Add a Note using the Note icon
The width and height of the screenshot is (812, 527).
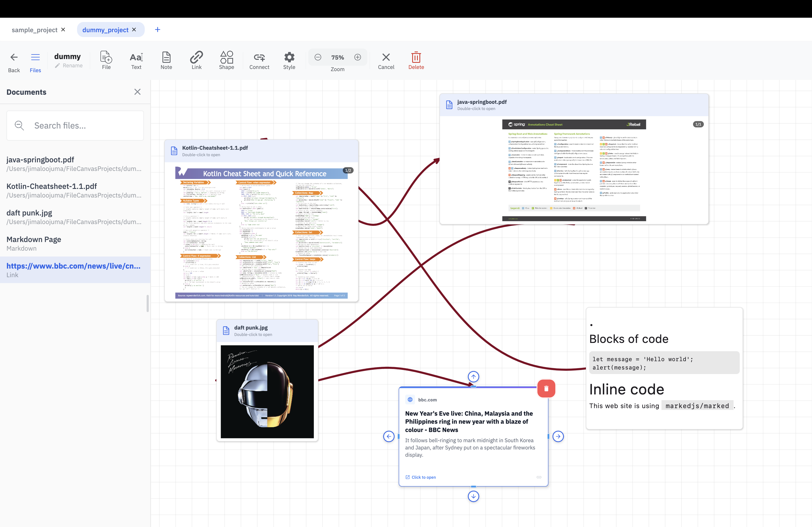[166, 61]
